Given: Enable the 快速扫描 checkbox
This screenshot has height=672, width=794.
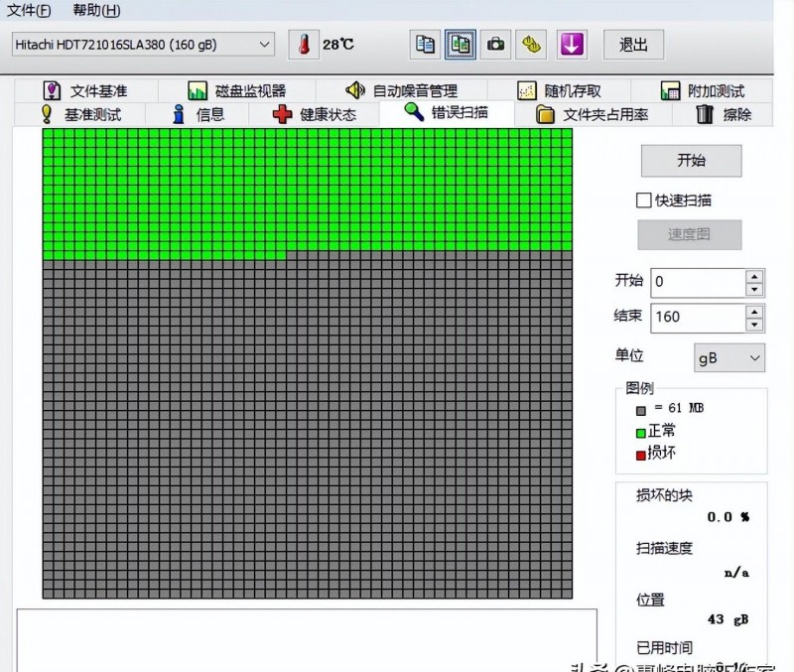Looking at the screenshot, I should click(x=644, y=201).
